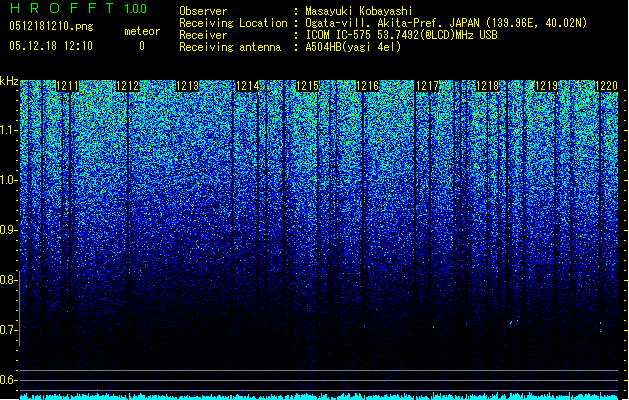The width and height of the screenshot is (629, 400).
Task: Click the 0.6 frequency axis label
Action: [x=7, y=380]
